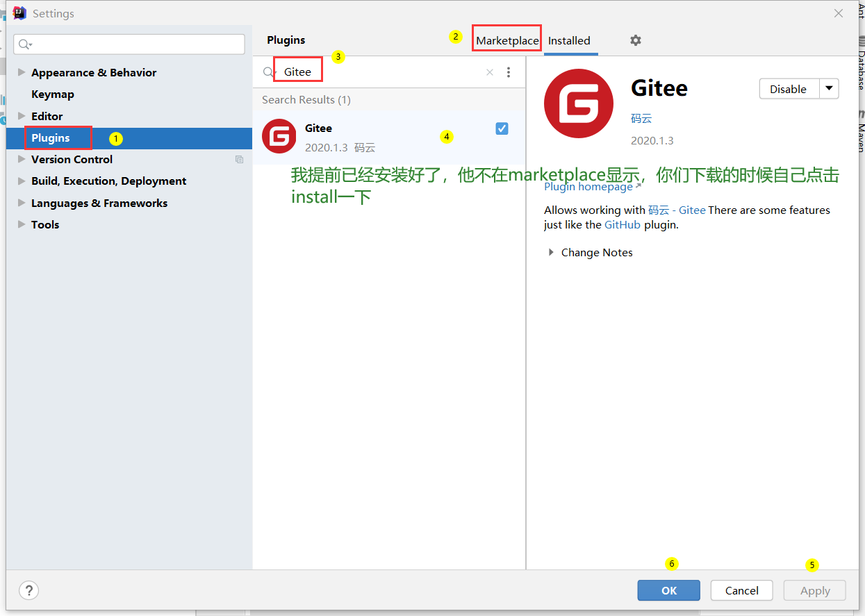865x616 pixels.
Task: Clear the plugin search with the X icon
Action: pyautogui.click(x=490, y=72)
